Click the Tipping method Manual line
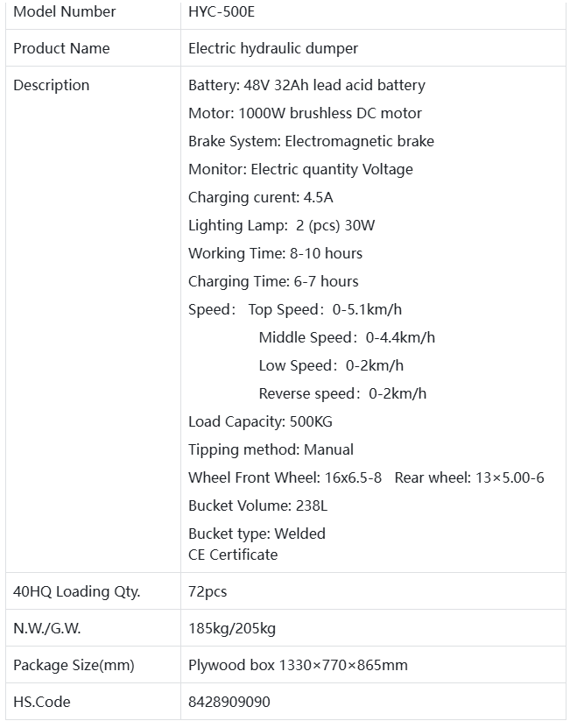This screenshot has width=570, height=728. pos(271,449)
